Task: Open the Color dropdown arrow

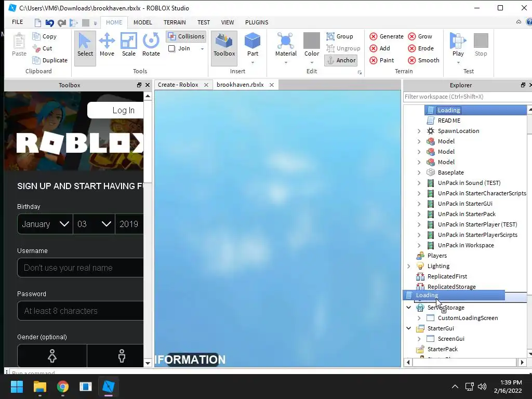Action: coord(312,62)
